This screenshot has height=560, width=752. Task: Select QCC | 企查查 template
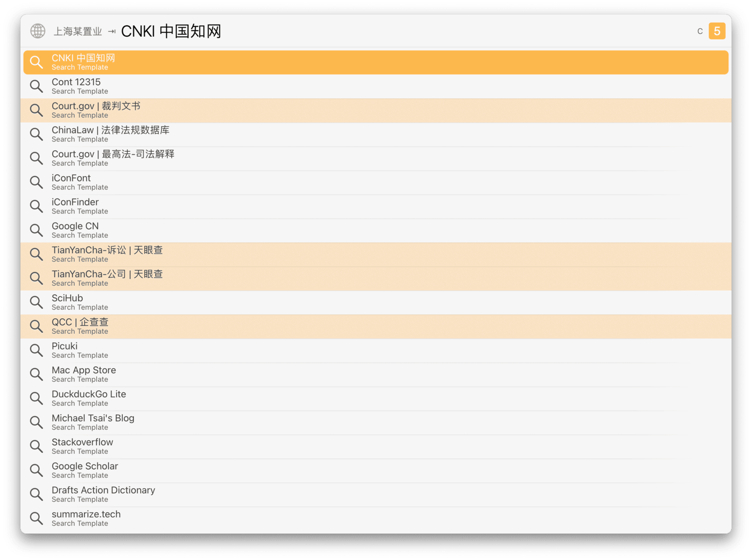(x=376, y=326)
